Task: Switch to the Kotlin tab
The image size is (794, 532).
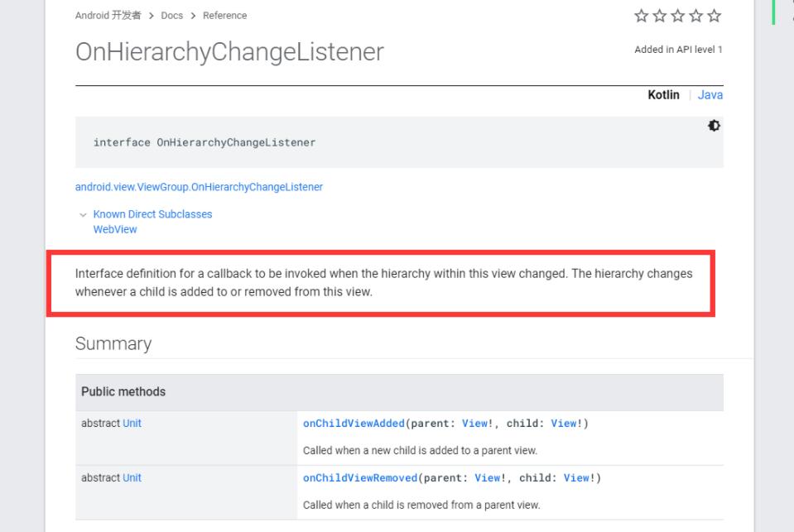Action: pos(663,95)
